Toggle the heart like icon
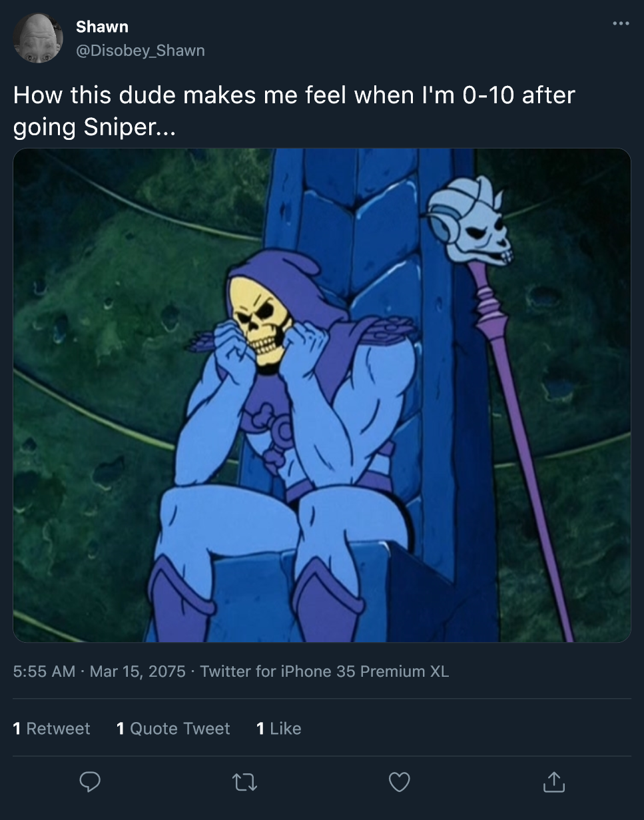The image size is (644, 820). (399, 782)
